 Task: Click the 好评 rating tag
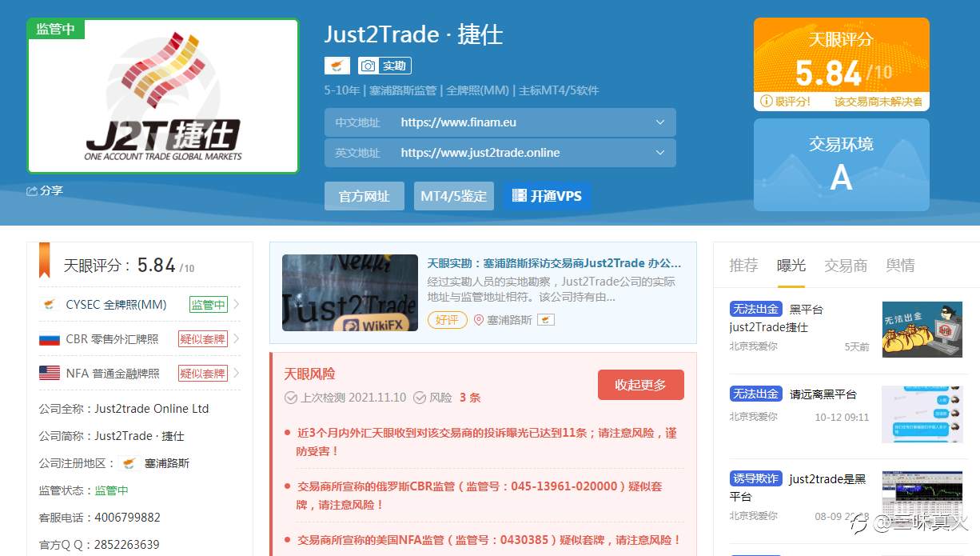point(448,320)
